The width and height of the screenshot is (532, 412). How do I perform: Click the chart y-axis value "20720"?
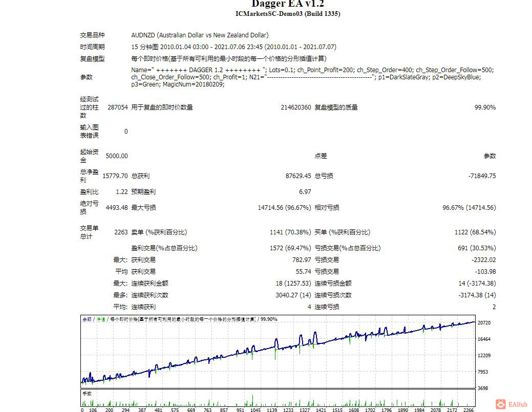click(x=484, y=323)
